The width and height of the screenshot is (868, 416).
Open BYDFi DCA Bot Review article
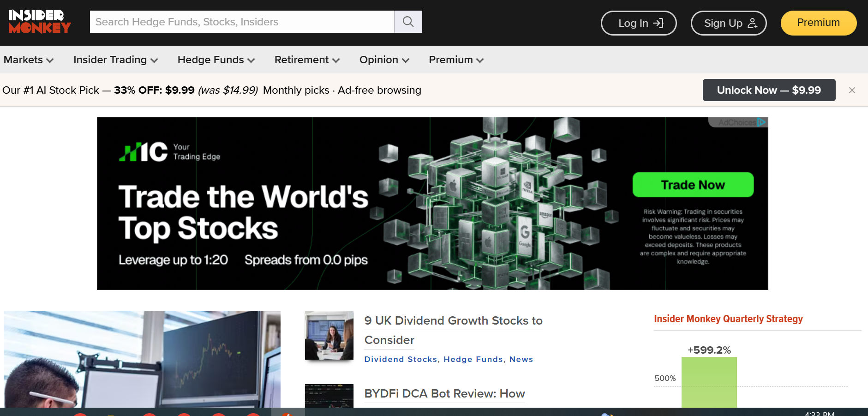[444, 394]
